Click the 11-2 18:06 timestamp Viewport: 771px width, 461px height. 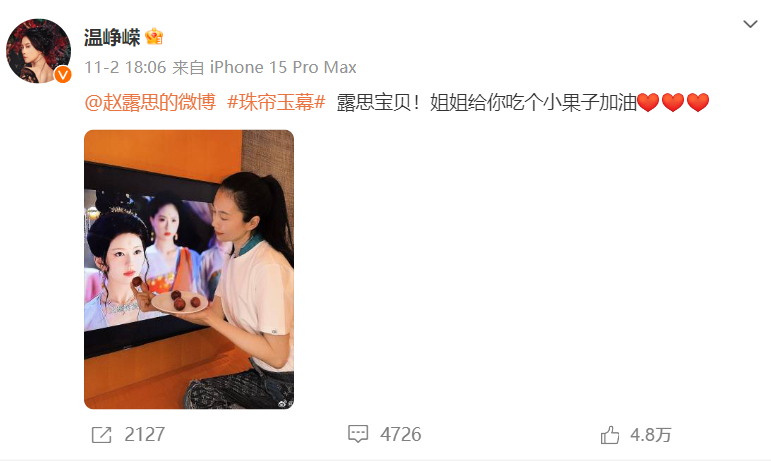[x=125, y=67]
